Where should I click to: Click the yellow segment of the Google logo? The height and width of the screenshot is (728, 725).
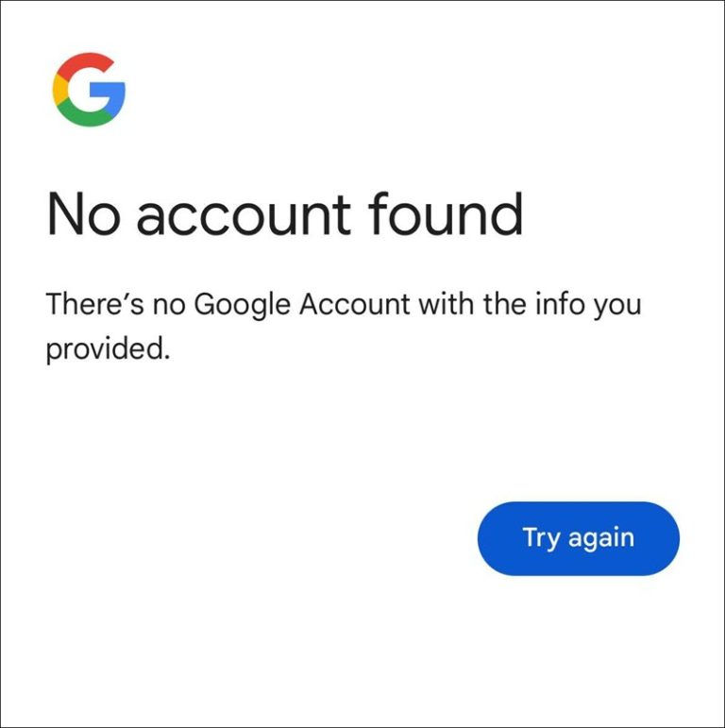click(x=59, y=89)
